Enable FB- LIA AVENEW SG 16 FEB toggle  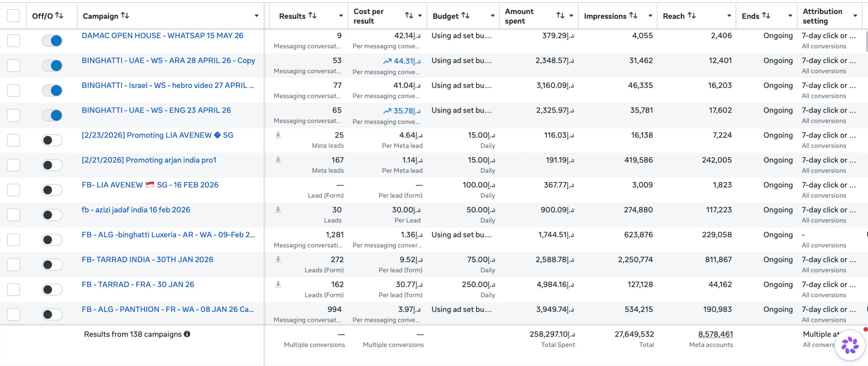click(x=52, y=190)
